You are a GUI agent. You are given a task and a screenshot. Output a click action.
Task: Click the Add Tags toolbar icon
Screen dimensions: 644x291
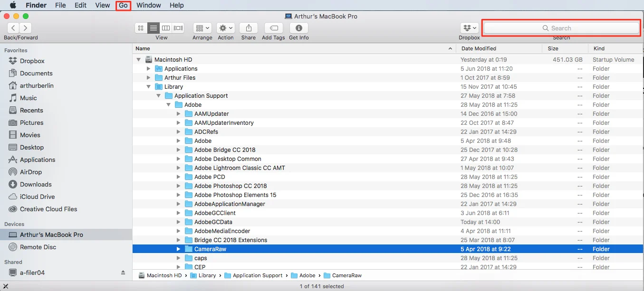[273, 28]
